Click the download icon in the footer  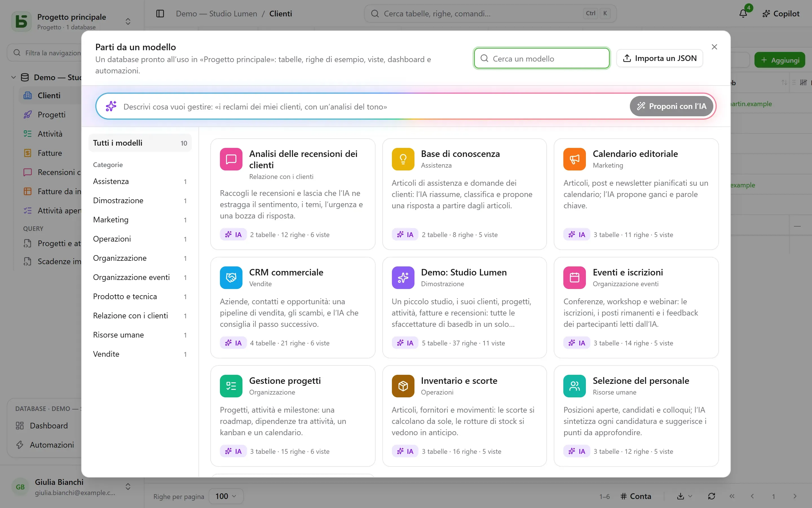click(x=680, y=496)
